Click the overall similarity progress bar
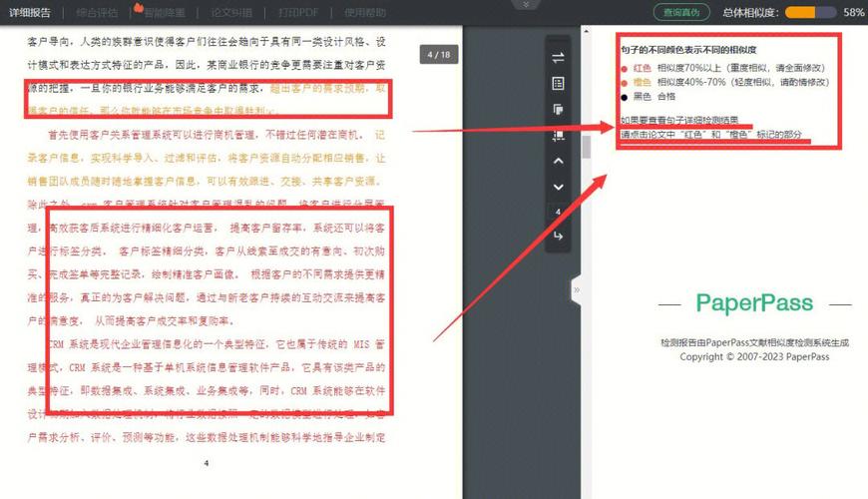The width and height of the screenshot is (868, 499). pos(811,12)
